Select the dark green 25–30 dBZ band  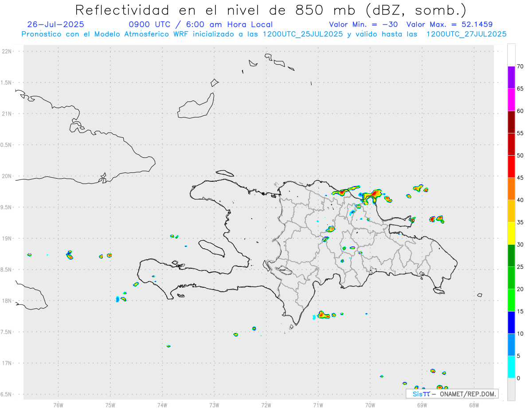click(x=511, y=256)
